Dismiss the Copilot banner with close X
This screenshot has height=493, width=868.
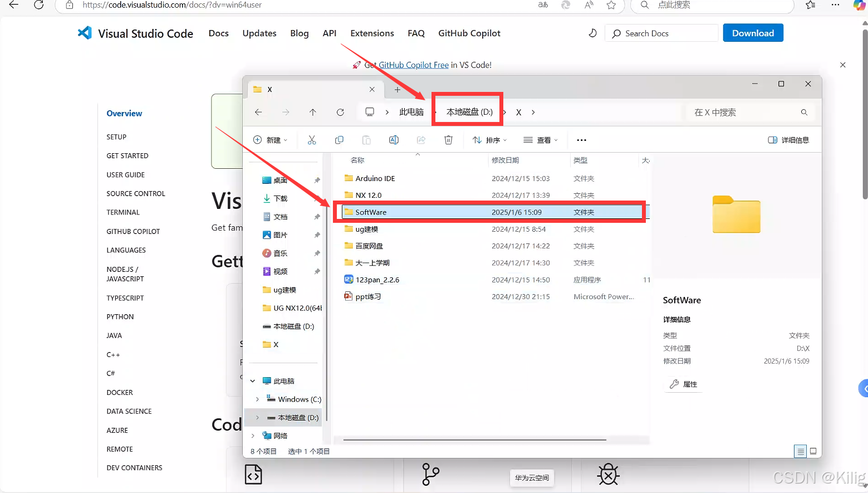tap(843, 65)
